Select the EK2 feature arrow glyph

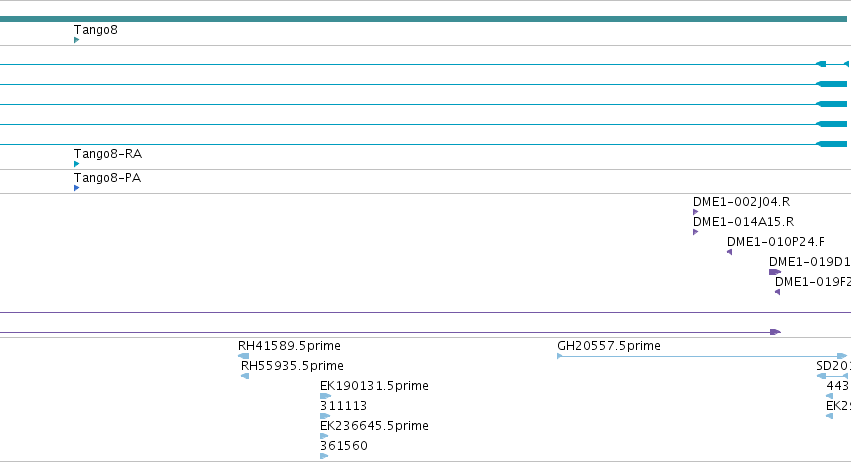(x=829, y=416)
